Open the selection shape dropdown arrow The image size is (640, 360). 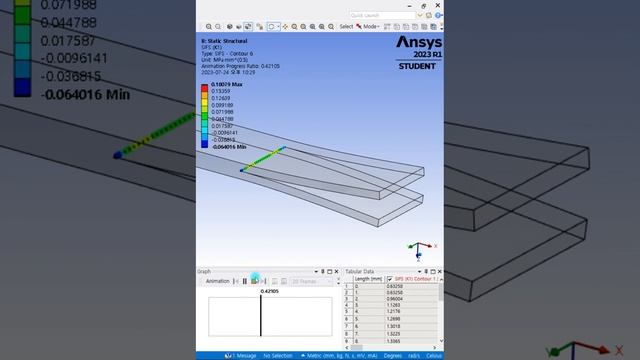tap(278, 27)
